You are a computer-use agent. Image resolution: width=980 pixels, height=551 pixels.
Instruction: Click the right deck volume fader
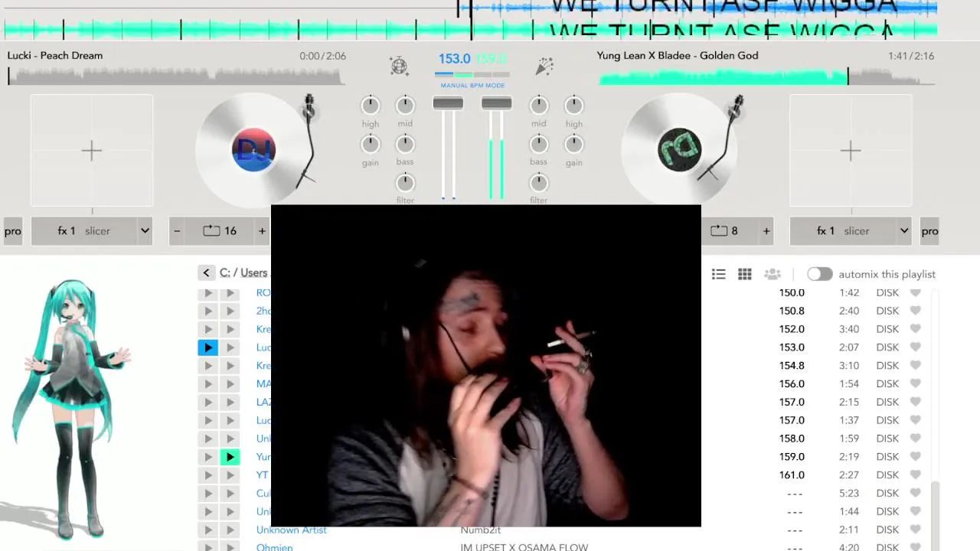tap(496, 103)
